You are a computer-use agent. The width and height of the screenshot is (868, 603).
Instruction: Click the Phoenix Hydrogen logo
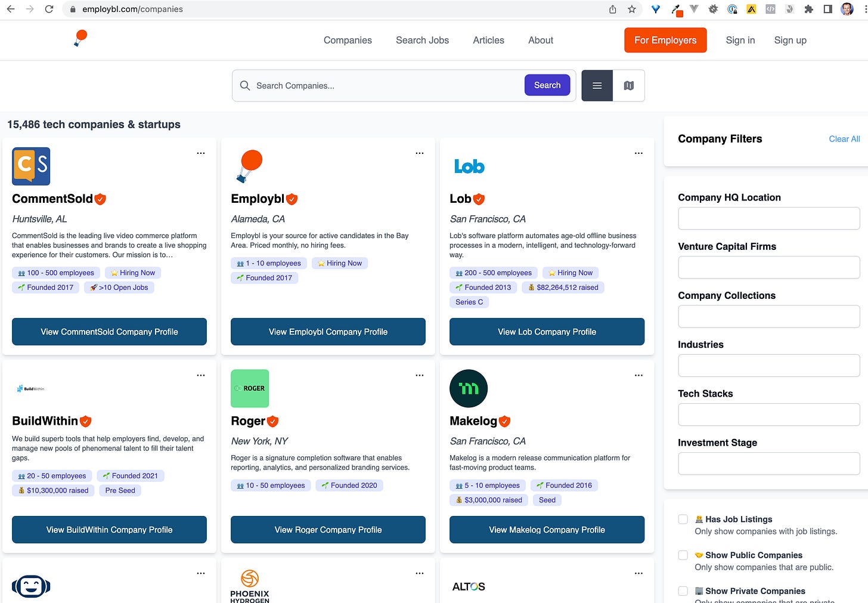[x=250, y=586]
